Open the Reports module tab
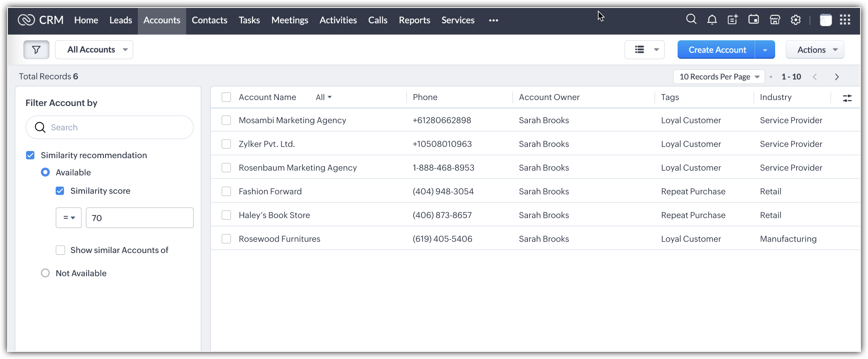 click(414, 20)
